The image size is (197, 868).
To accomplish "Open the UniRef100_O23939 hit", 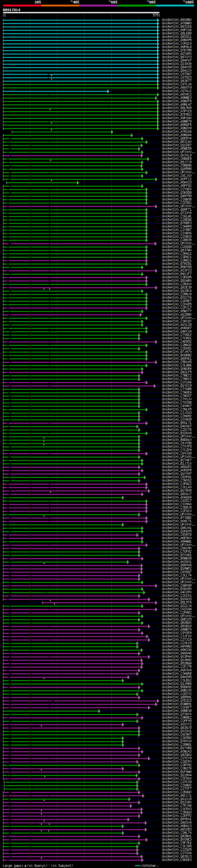I will [177, 64].
